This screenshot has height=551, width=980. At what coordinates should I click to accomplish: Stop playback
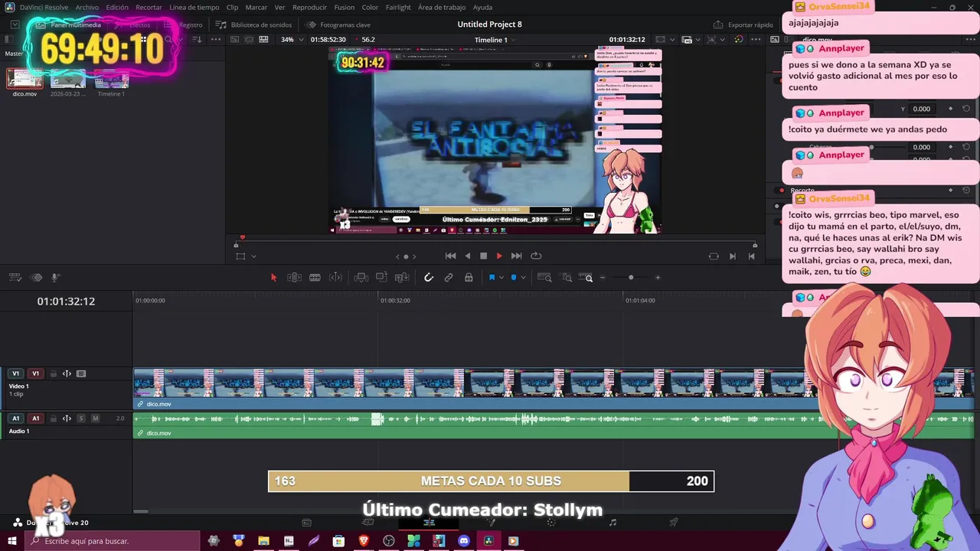[x=483, y=256]
